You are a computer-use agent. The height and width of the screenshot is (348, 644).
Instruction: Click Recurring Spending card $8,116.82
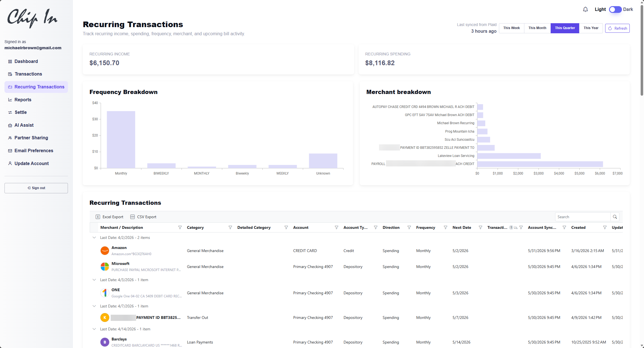(x=494, y=59)
